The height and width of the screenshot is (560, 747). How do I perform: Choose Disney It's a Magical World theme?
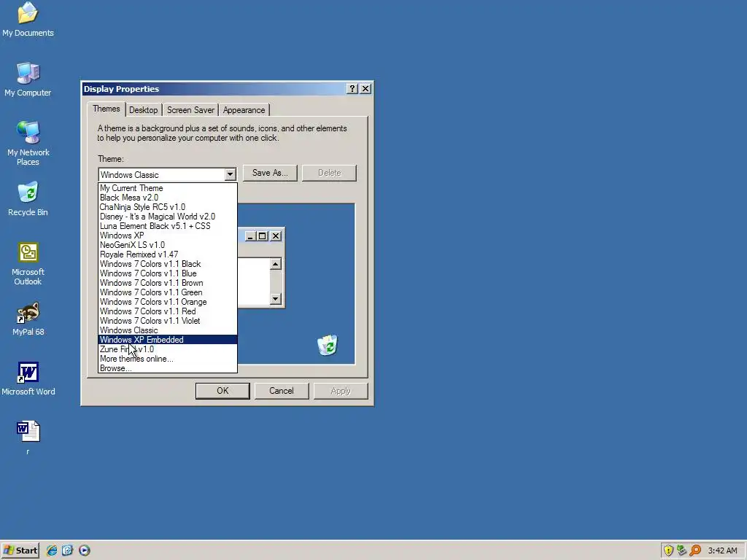point(168,217)
